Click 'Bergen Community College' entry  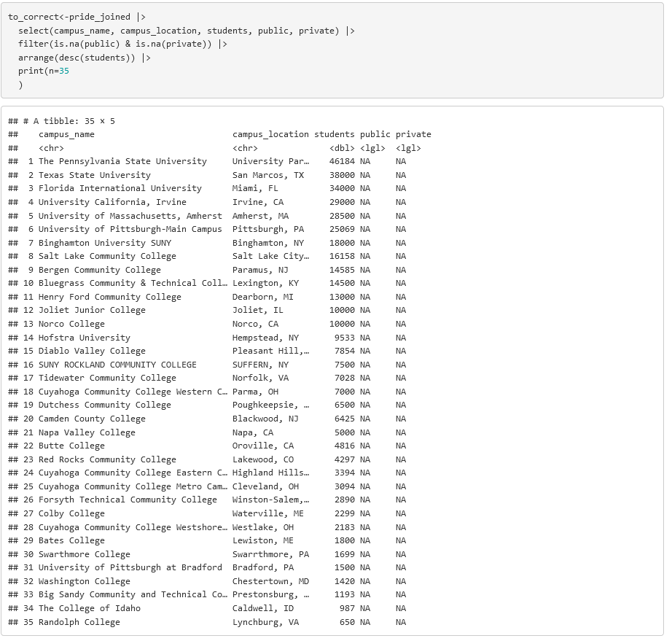coord(99,270)
